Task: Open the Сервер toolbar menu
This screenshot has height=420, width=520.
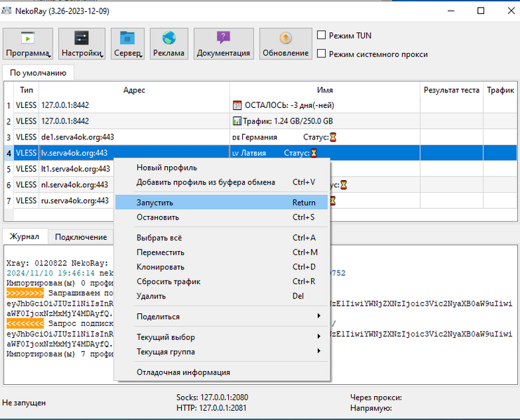Action: tap(127, 44)
